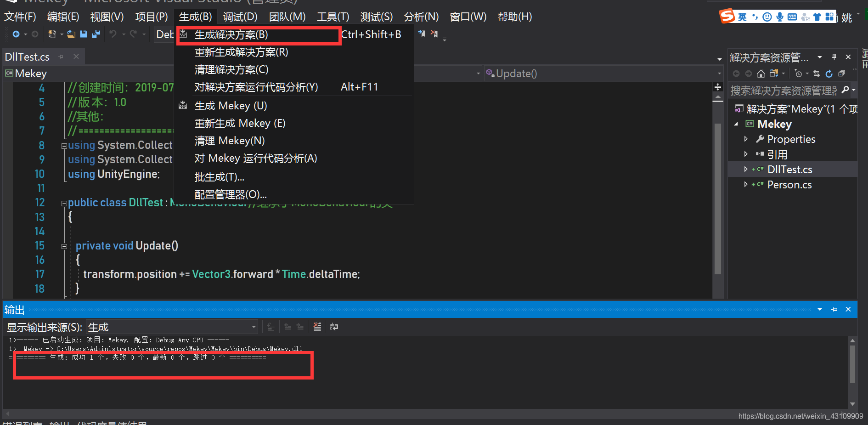This screenshot has width=868, height=425.
Task: Open the Update() member dropdown
Action: coord(603,74)
